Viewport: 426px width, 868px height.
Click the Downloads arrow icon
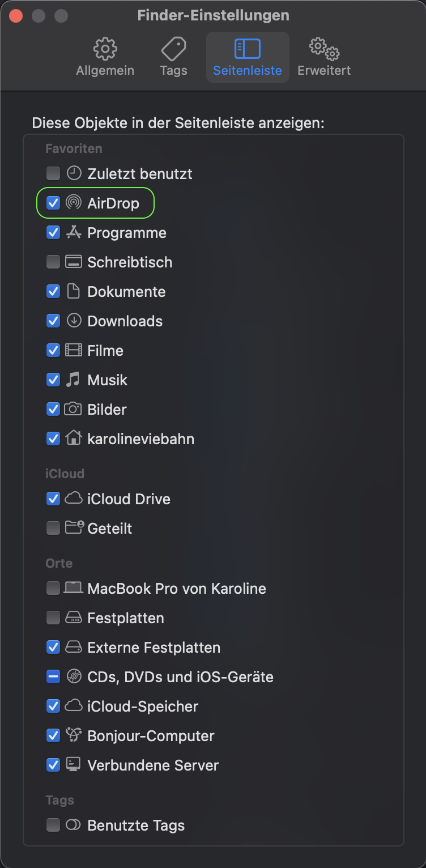pos(74,321)
